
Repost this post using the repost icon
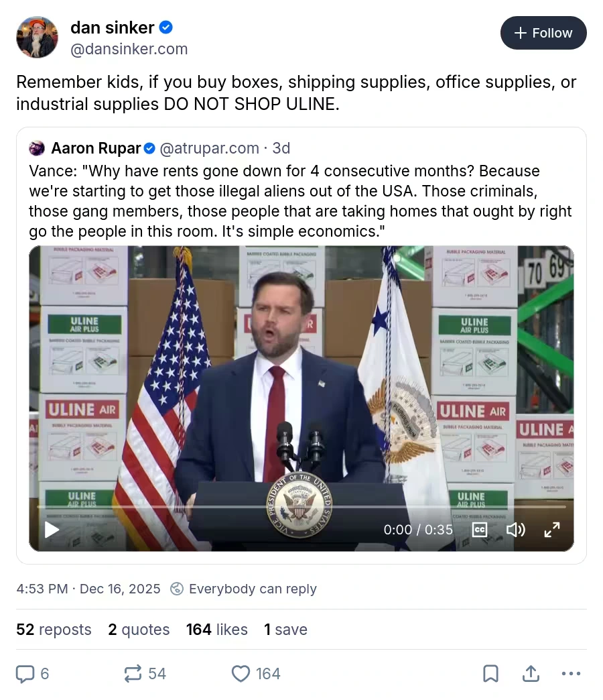tap(133, 673)
